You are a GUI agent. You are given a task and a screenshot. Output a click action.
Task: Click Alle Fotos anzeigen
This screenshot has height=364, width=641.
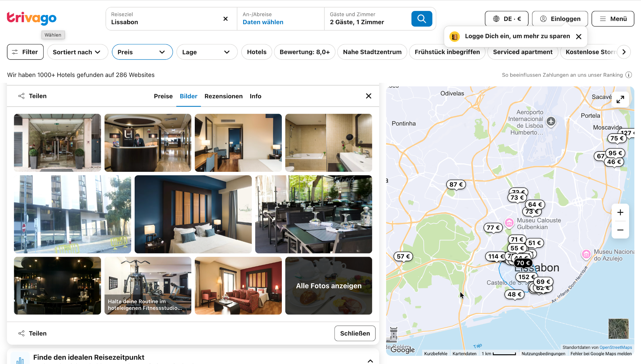(x=328, y=286)
